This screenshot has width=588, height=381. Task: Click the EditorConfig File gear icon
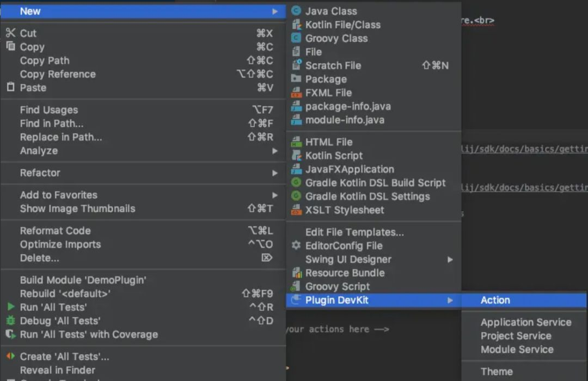(x=296, y=245)
